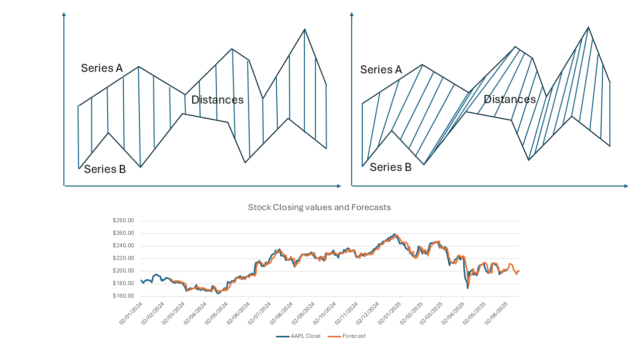Click the 02/12/2024 date axis label
644x362 pixels.
[367, 313]
